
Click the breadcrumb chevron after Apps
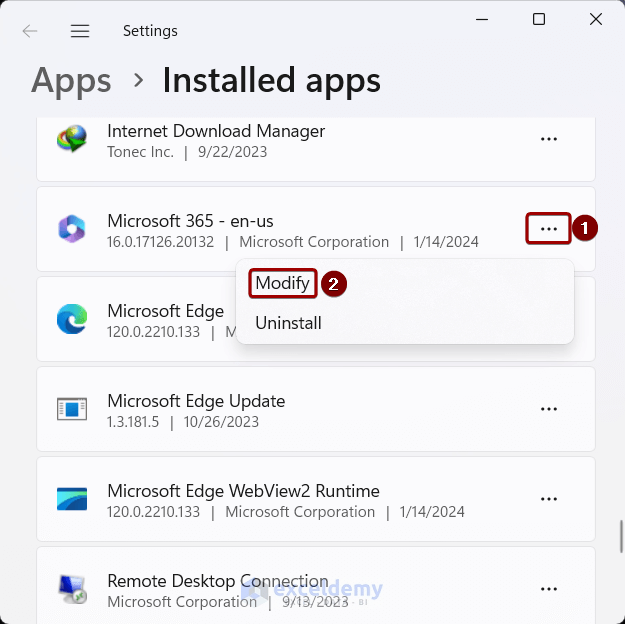pyautogui.click(x=138, y=81)
